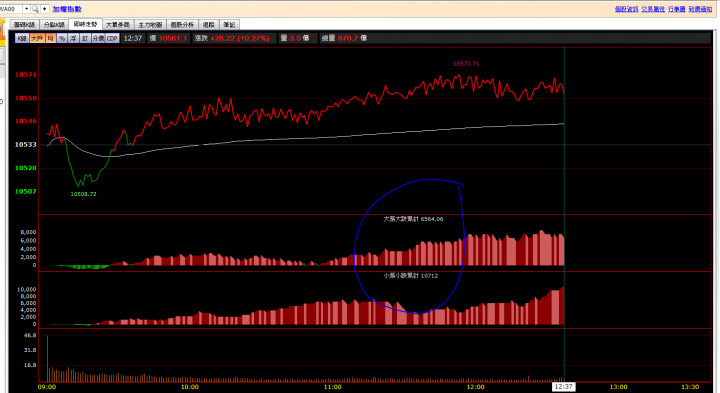Screen dimensions: 720x393
Task: Click the 10571 price axis label
Action: tap(25, 75)
